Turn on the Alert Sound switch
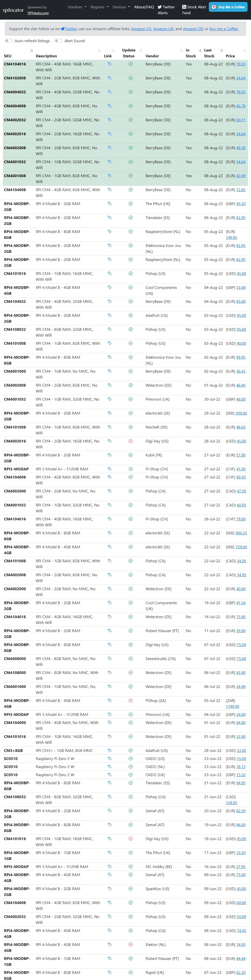 point(58,41)
